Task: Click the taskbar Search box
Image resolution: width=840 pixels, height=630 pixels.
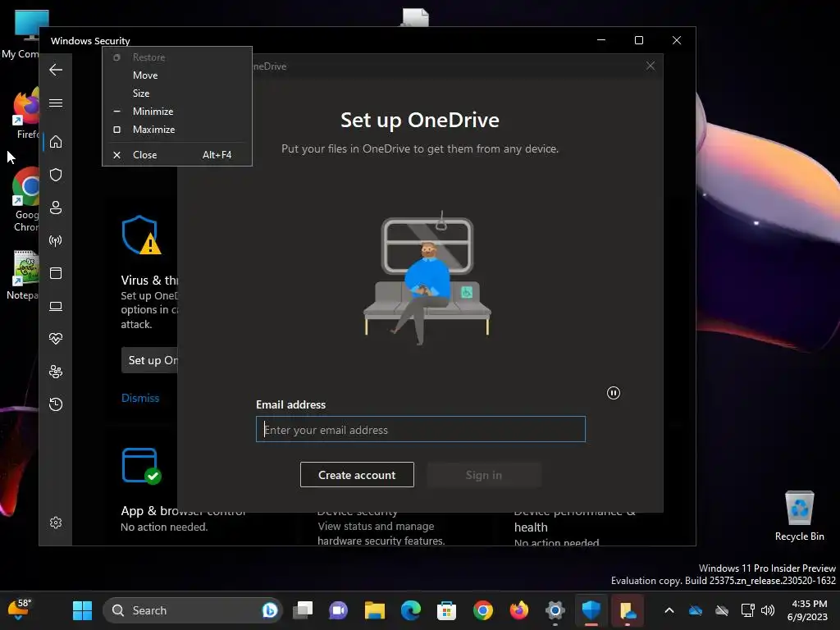Action: 192,610
